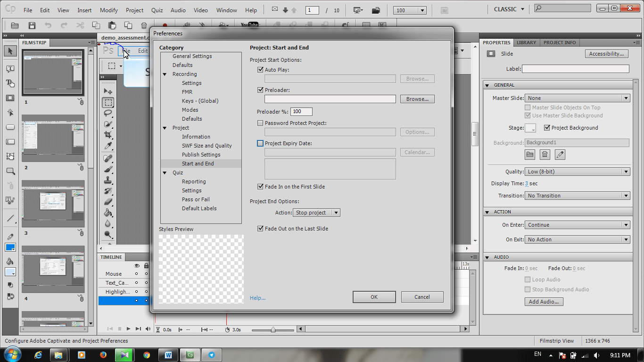The image size is (644, 362).
Task: Collapse the Recording category tree node
Action: (165, 74)
